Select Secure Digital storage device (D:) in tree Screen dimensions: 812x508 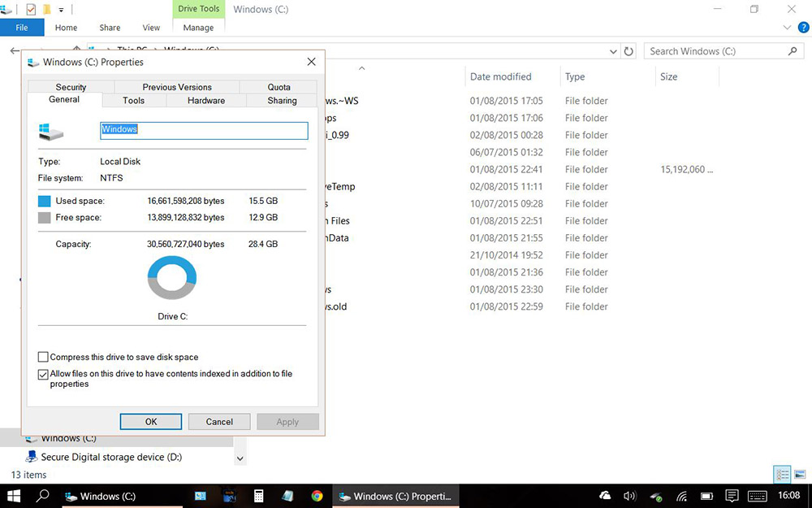pos(110,457)
